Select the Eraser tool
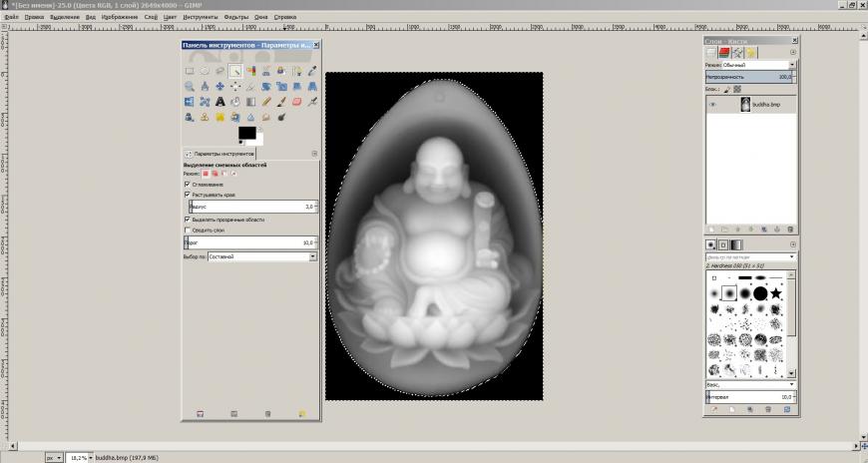Image resolution: width=868 pixels, height=463 pixels. (x=297, y=101)
